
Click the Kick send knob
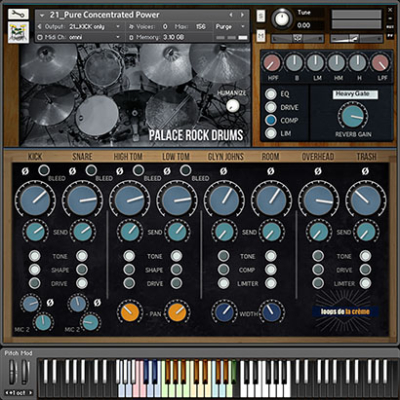(x=35, y=232)
